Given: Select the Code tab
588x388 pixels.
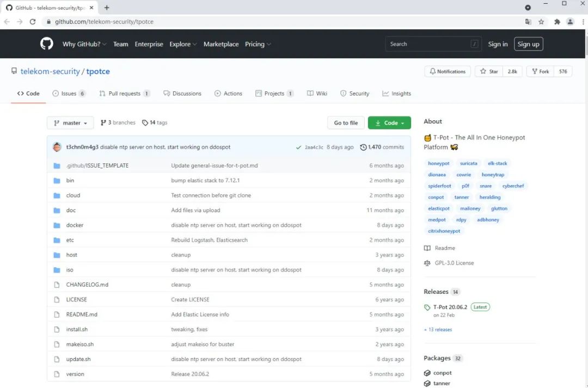Looking at the screenshot, I should pyautogui.click(x=28, y=94).
